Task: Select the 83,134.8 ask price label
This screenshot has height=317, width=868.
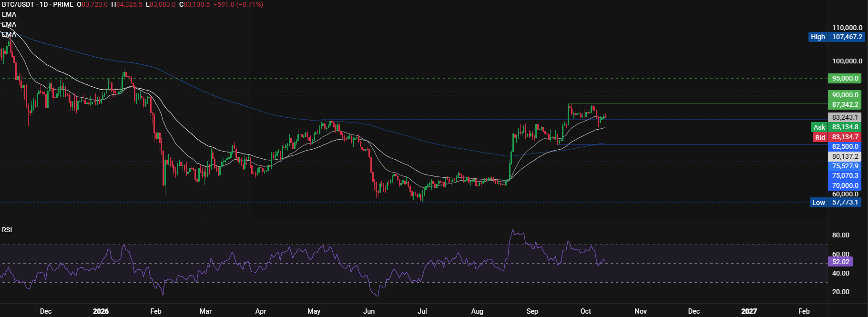Action: click(845, 127)
